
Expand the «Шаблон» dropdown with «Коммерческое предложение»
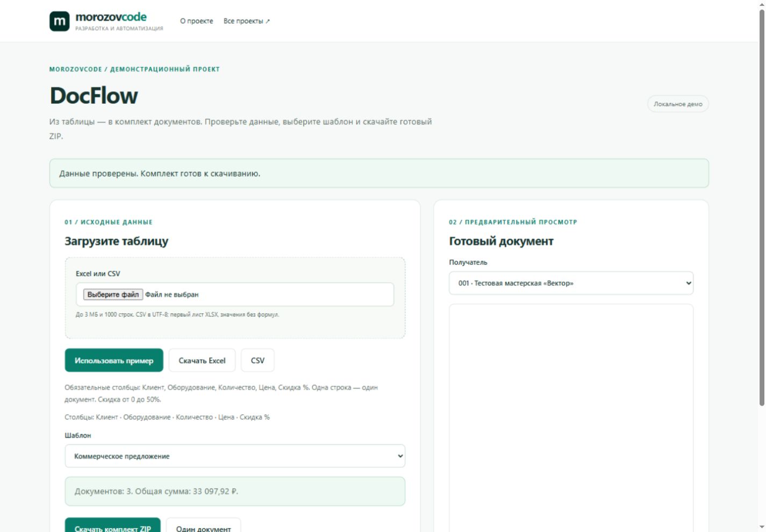235,456
